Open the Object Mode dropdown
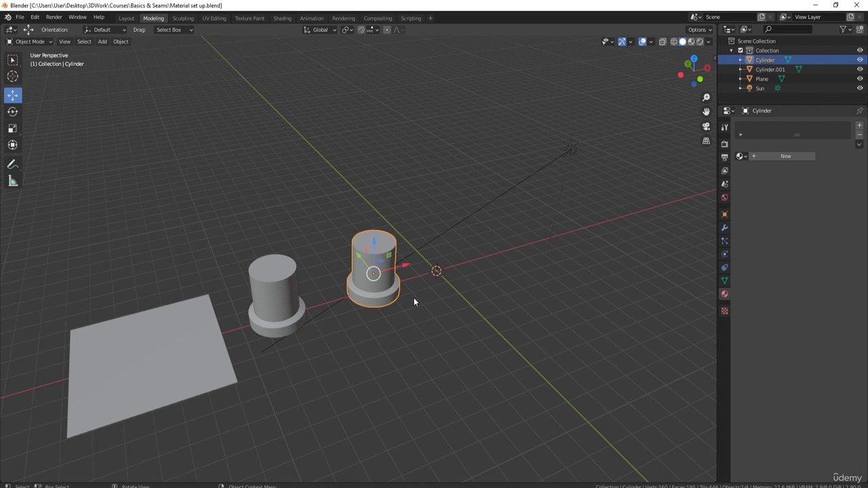The width and height of the screenshot is (868, 488). (x=29, y=41)
